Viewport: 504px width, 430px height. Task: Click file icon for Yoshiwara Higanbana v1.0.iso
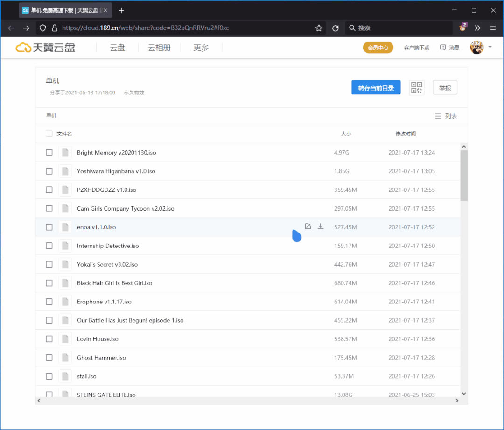tap(65, 171)
